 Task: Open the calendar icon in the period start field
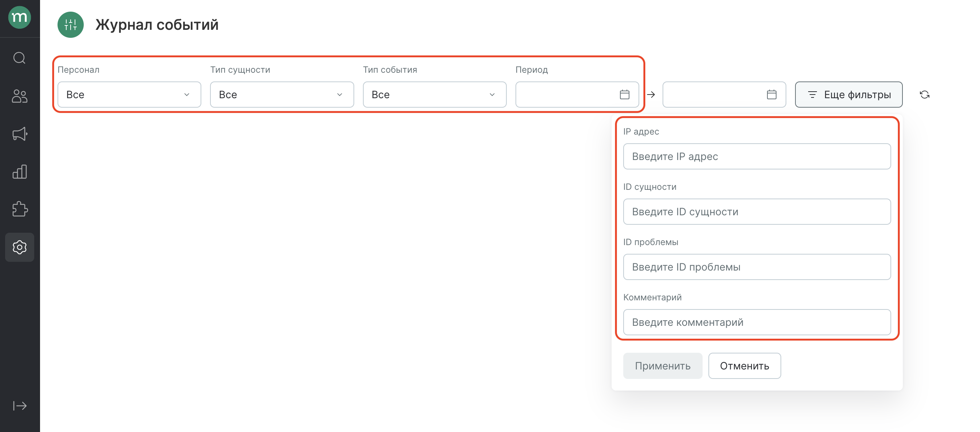(x=625, y=95)
